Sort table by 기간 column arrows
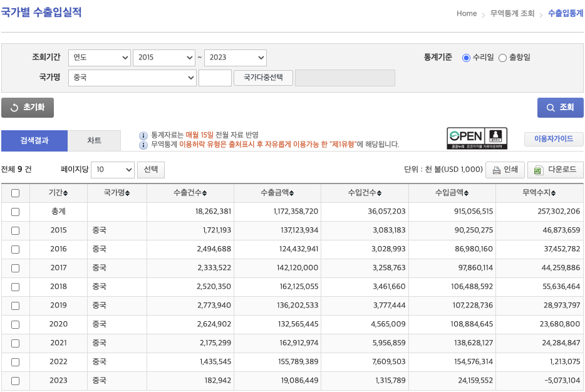The image size is (585, 392). tap(65, 193)
